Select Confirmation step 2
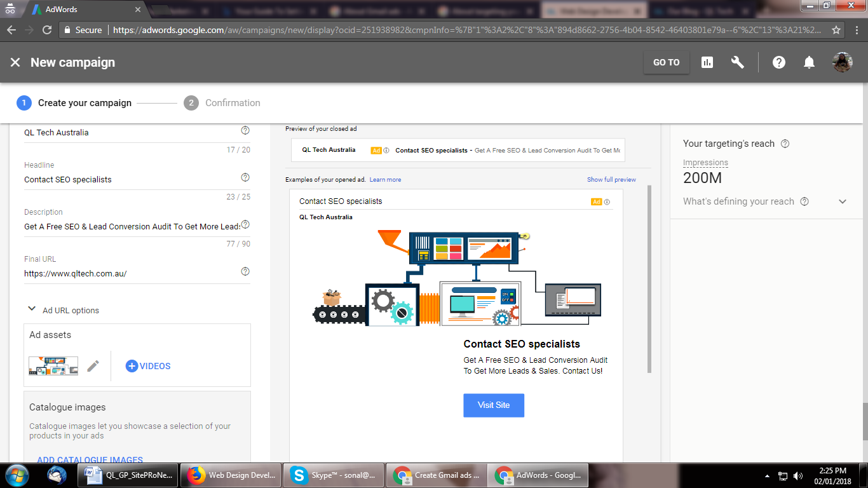 coord(222,103)
